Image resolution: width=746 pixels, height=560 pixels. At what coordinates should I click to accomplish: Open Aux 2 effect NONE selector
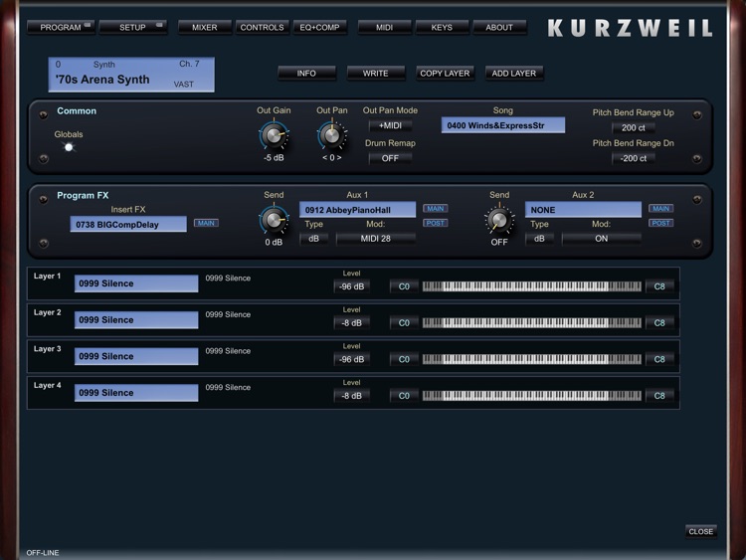(x=583, y=210)
